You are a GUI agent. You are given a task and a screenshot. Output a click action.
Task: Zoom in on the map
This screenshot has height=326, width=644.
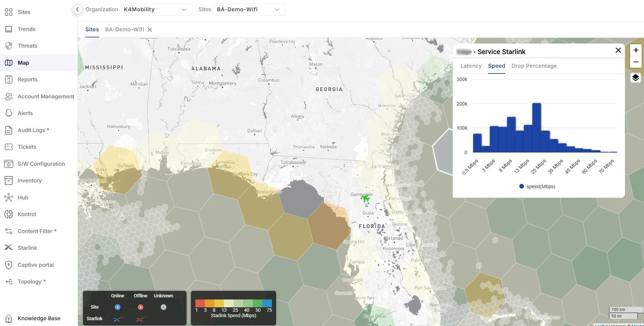pos(635,50)
